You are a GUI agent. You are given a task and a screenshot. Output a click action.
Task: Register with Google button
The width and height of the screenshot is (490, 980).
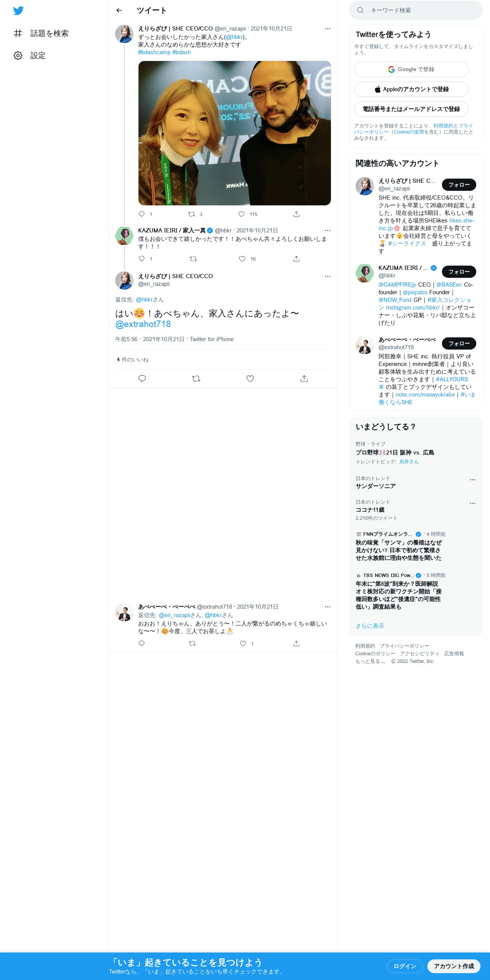click(x=411, y=69)
